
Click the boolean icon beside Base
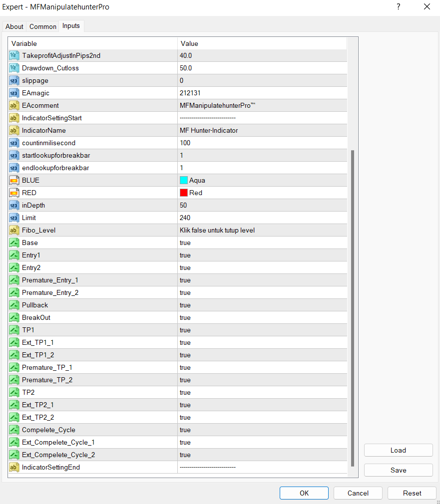pyautogui.click(x=14, y=243)
